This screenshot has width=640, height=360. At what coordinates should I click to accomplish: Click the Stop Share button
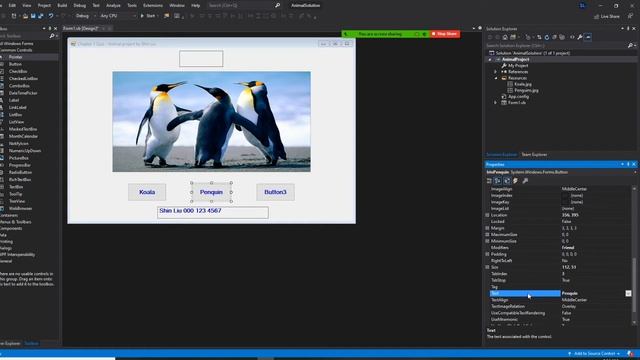[x=444, y=34]
